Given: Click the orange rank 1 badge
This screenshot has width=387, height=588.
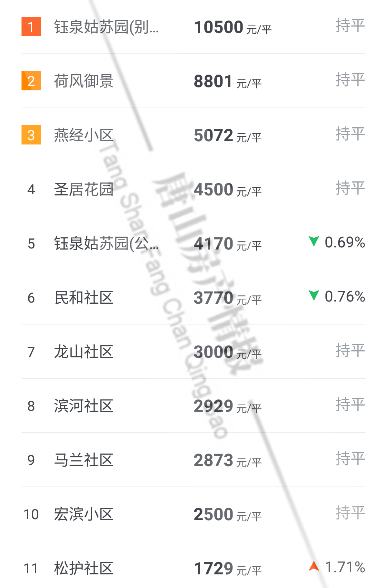Looking at the screenshot, I should tap(31, 27).
